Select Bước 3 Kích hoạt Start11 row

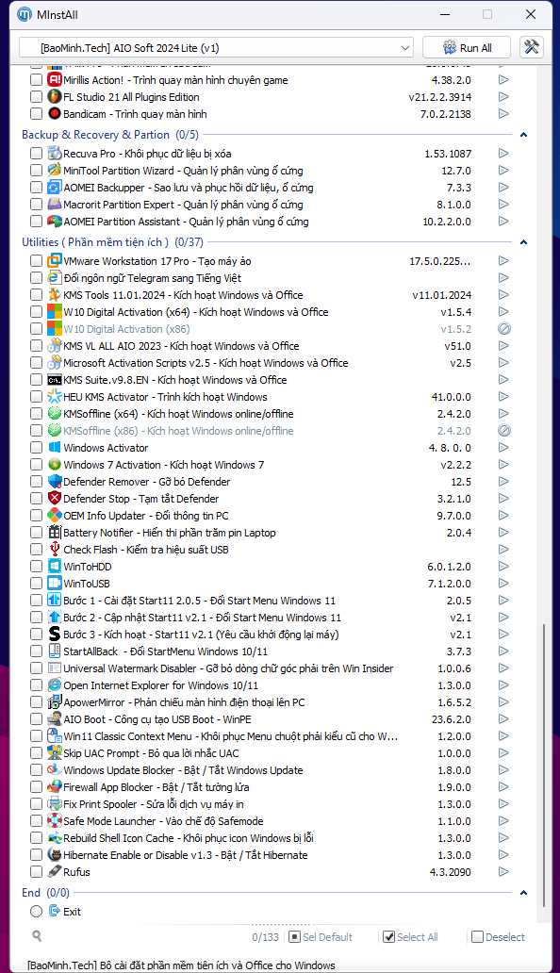(201, 635)
